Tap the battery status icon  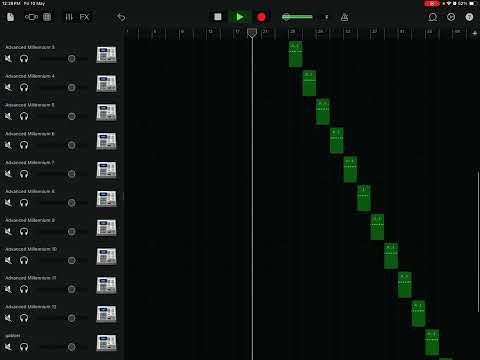[x=473, y=3]
